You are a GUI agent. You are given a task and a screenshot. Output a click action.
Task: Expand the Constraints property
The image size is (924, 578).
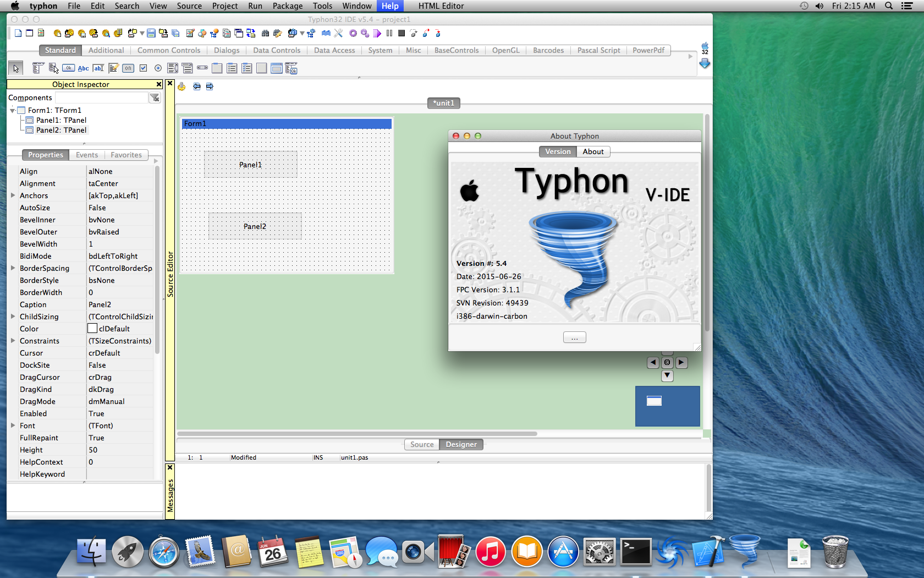click(x=13, y=341)
